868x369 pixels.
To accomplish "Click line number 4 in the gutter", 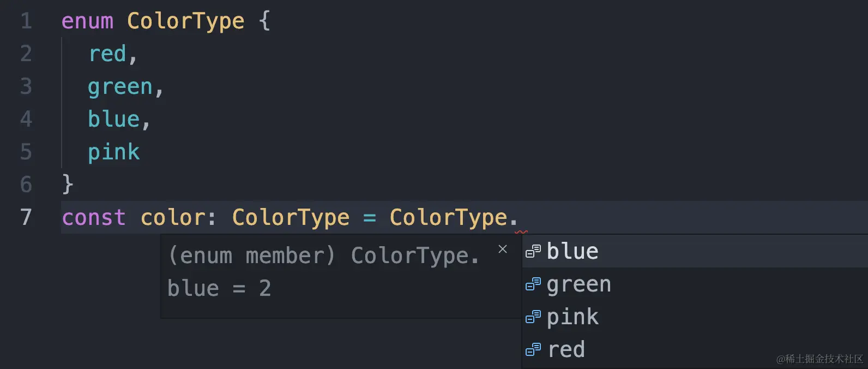I will point(26,119).
